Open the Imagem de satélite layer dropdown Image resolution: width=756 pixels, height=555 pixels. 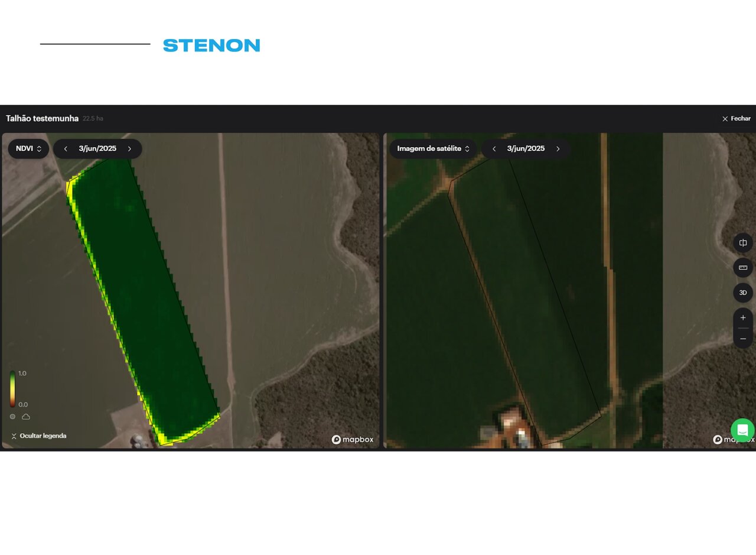(x=433, y=149)
